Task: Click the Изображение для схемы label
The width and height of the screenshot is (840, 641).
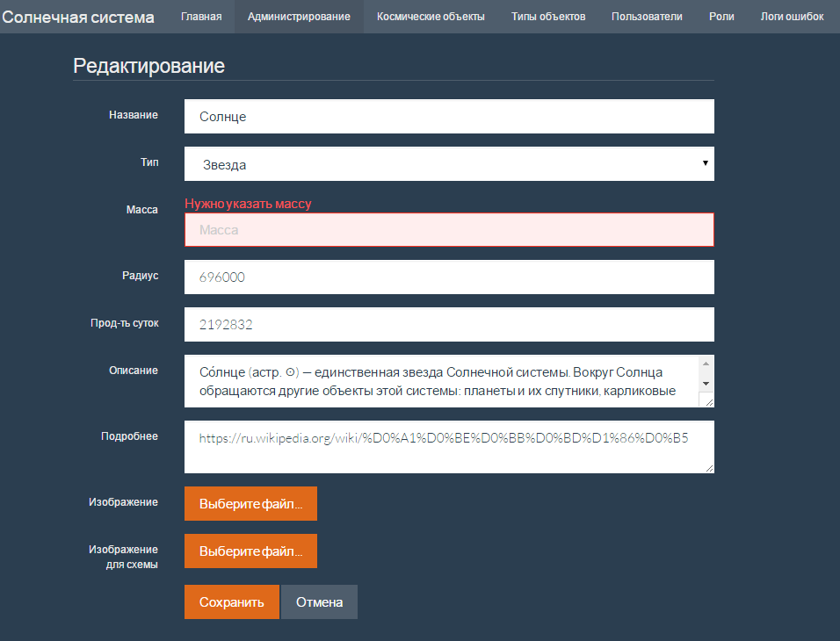Action: click(123, 557)
